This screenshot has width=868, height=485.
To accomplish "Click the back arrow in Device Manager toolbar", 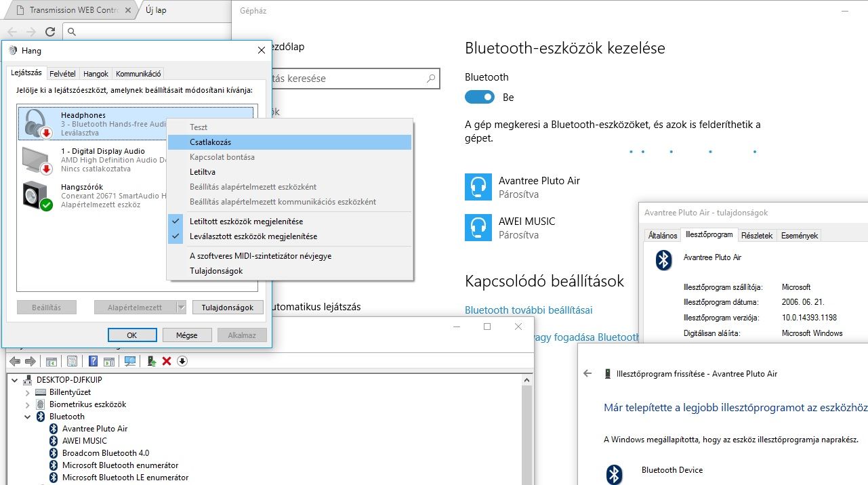I will tap(14, 362).
